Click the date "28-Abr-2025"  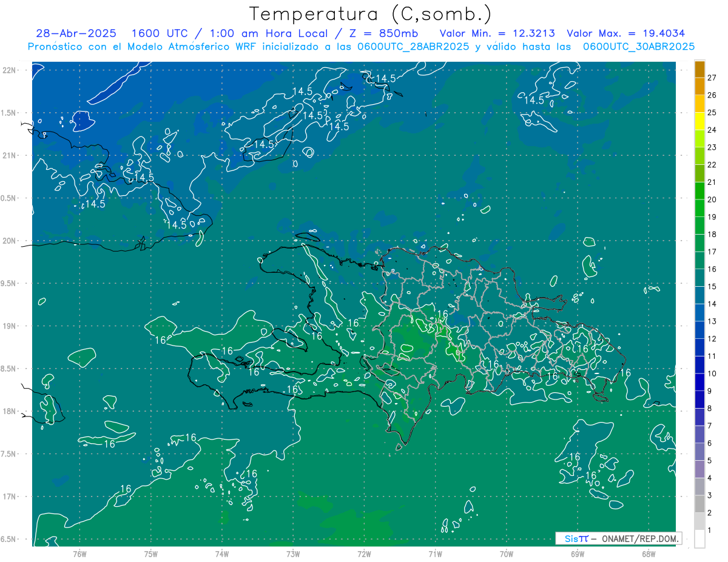[76, 33]
